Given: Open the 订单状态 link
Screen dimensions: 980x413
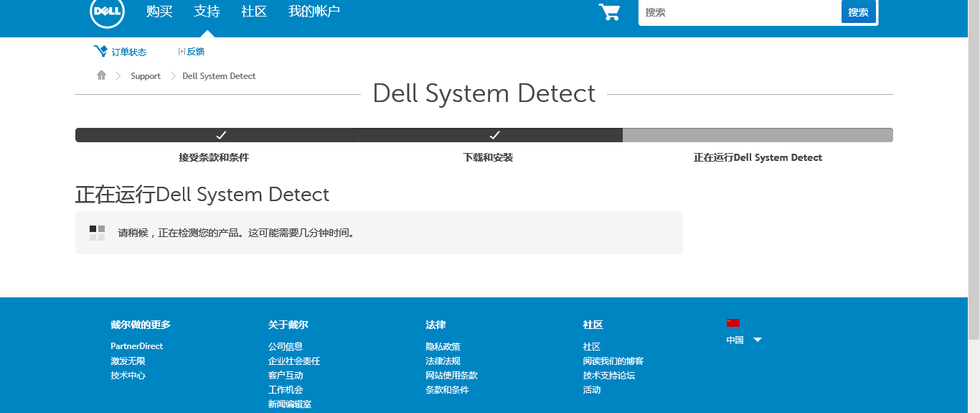Looking at the screenshot, I should click(x=129, y=52).
